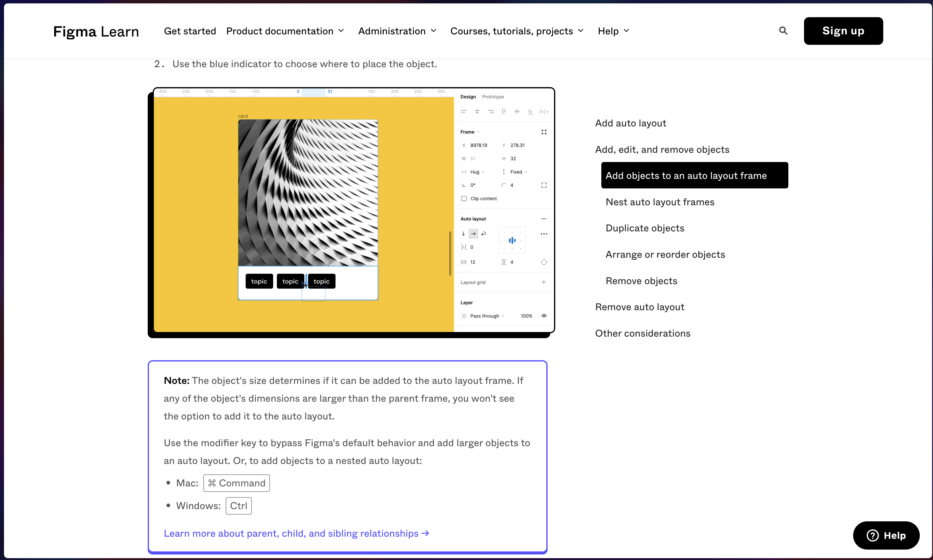Select vertical direction arrow in Auto layout
The width and height of the screenshot is (933, 560).
coord(463,234)
